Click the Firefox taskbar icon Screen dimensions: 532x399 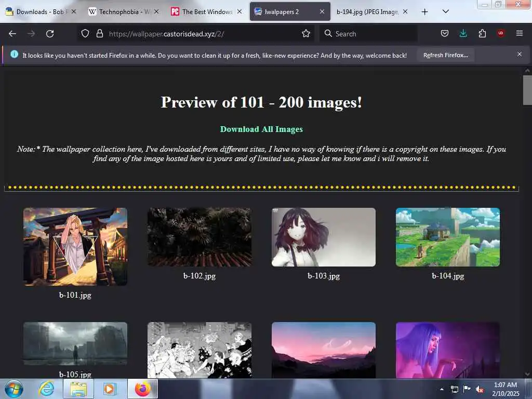pyautogui.click(x=143, y=389)
